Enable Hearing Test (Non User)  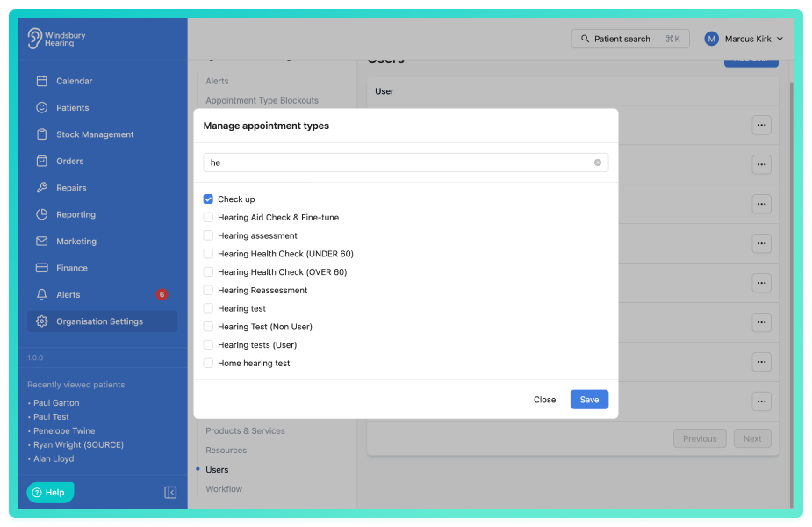pyautogui.click(x=208, y=327)
